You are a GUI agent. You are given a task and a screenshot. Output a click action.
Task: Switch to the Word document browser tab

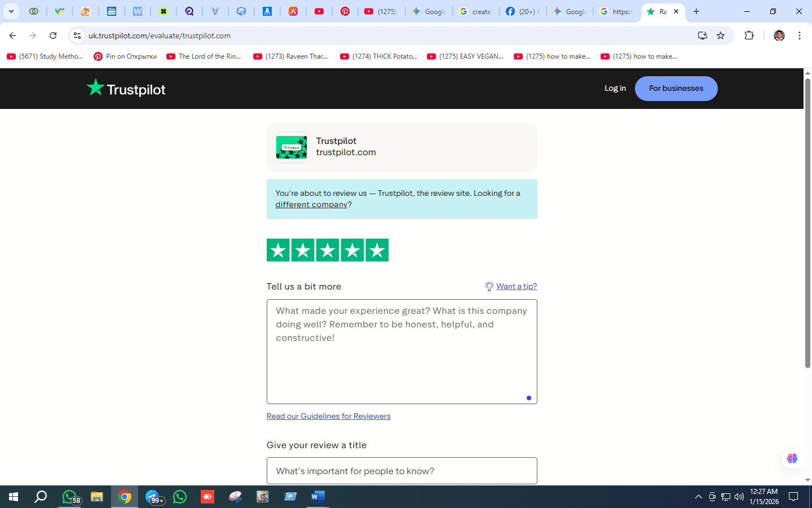tap(138, 11)
